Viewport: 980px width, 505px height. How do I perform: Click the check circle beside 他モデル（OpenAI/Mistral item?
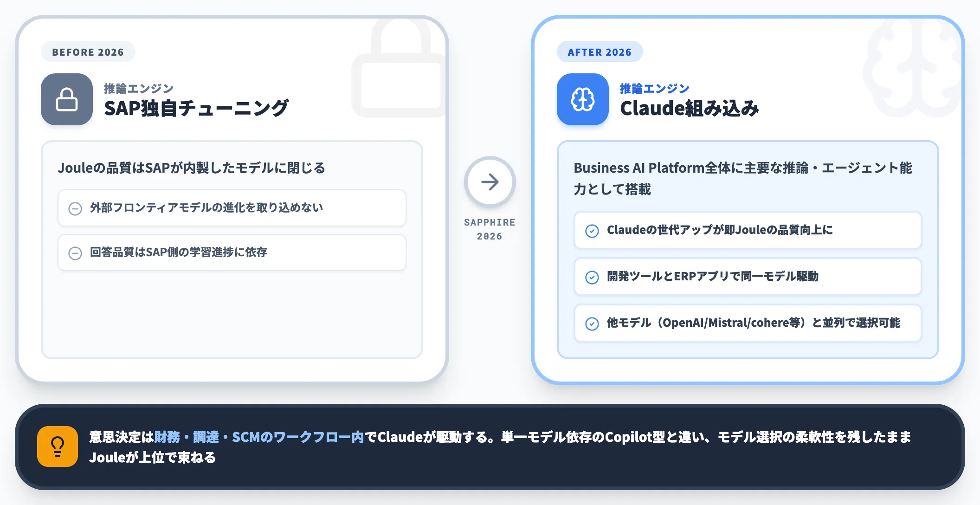592,324
